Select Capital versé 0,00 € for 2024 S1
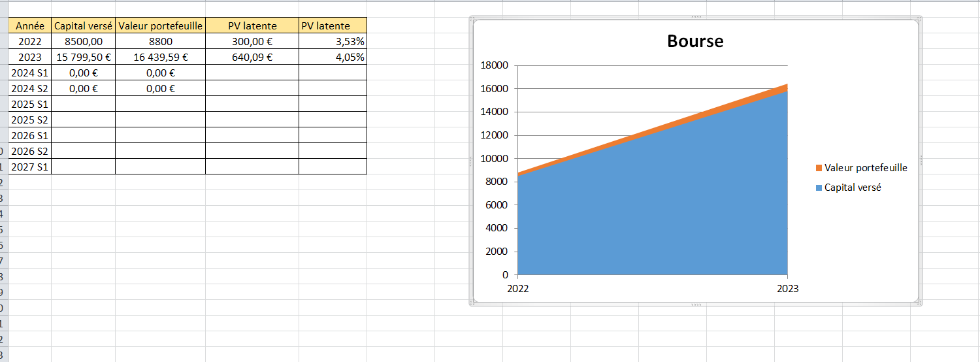The height and width of the screenshot is (362, 980). [x=83, y=73]
